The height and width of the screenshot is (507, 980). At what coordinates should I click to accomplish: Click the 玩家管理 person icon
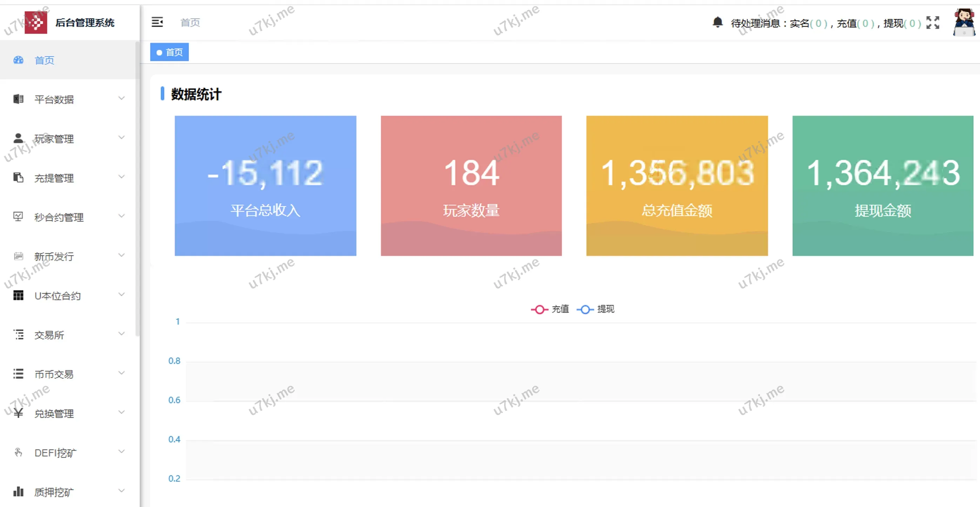click(18, 138)
